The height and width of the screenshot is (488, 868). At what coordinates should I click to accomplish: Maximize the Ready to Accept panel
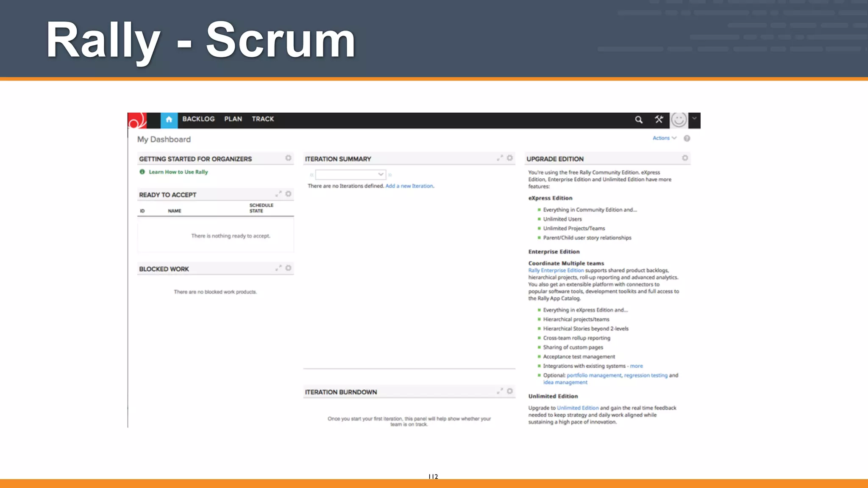pyautogui.click(x=278, y=194)
